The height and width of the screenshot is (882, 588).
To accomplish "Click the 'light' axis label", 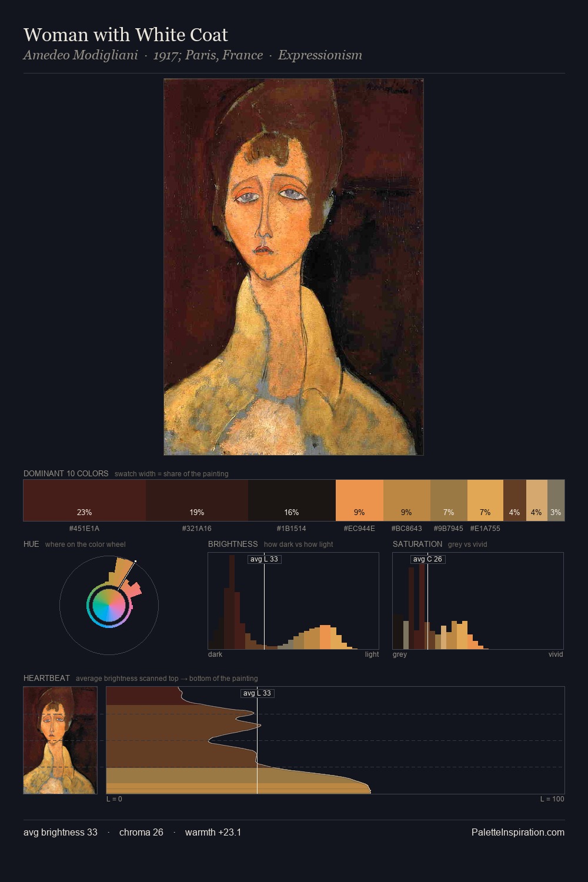I will [372, 654].
